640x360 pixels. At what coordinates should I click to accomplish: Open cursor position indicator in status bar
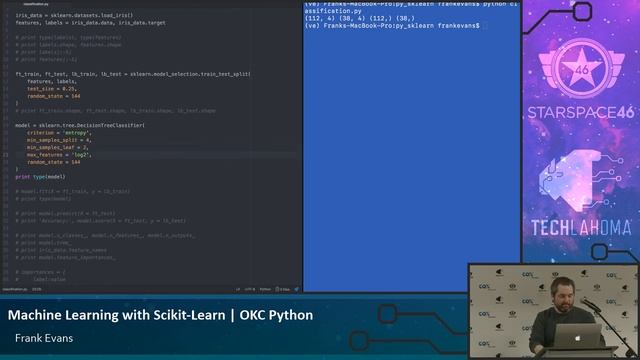coord(37,289)
